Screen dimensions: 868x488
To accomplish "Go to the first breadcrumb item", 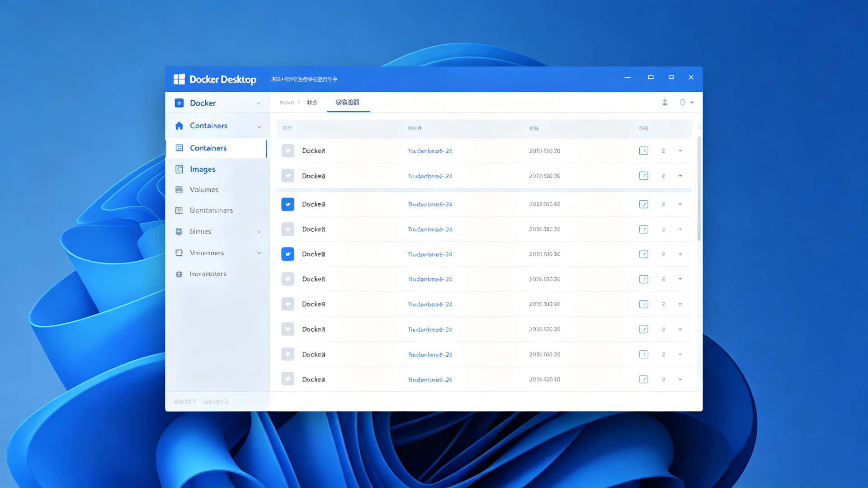I will pyautogui.click(x=287, y=103).
